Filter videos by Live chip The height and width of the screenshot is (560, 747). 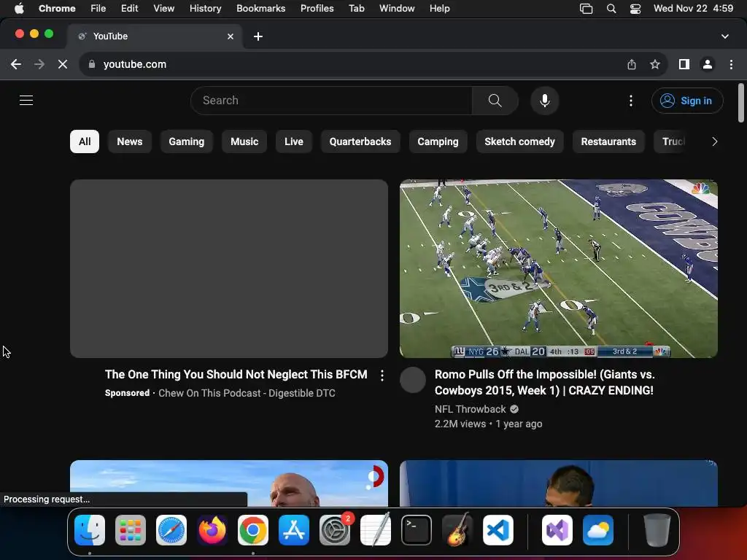pos(294,141)
